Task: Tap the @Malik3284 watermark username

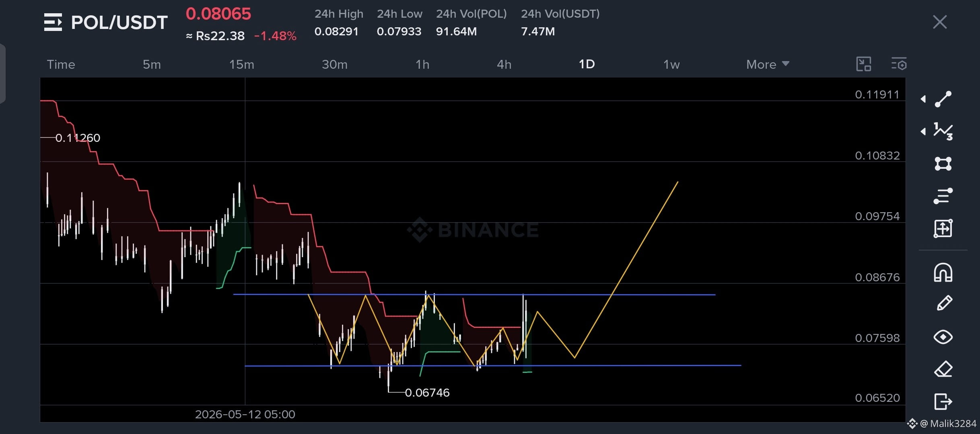Action: (948, 424)
